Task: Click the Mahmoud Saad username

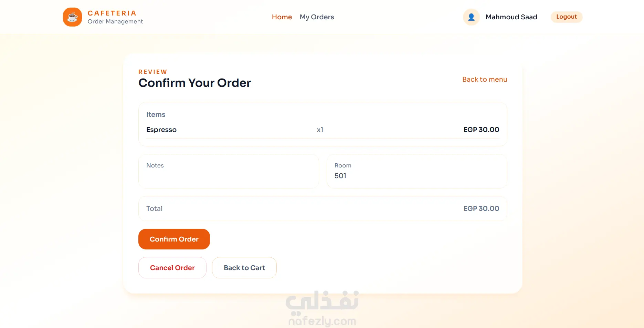Action: pos(511,17)
